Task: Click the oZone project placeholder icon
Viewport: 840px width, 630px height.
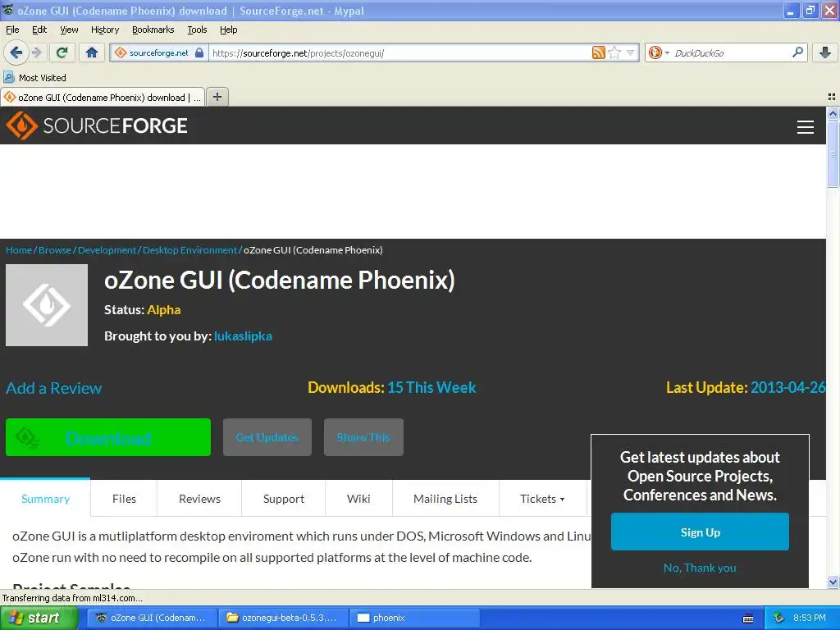Action: (47, 305)
